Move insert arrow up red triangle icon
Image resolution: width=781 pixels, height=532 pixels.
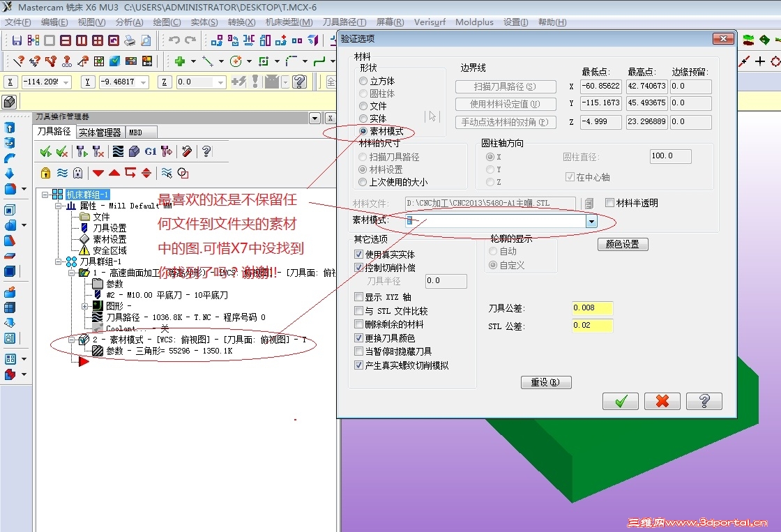[x=114, y=173]
